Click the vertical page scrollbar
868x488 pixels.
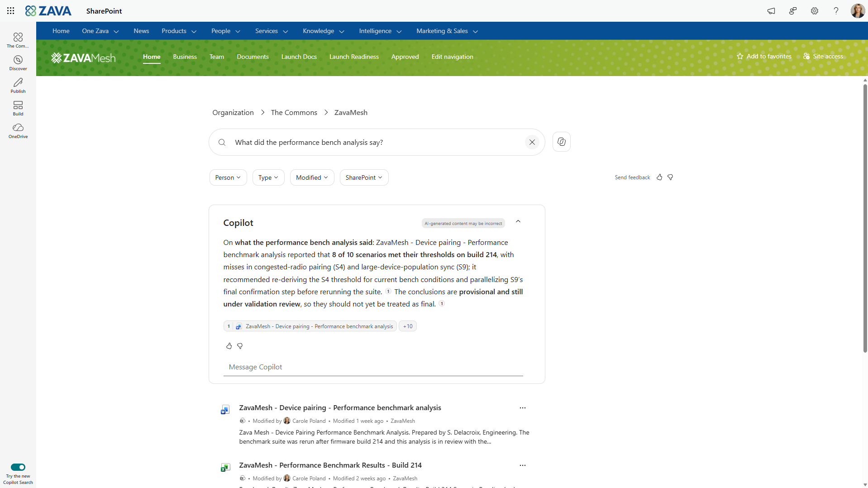point(865,217)
